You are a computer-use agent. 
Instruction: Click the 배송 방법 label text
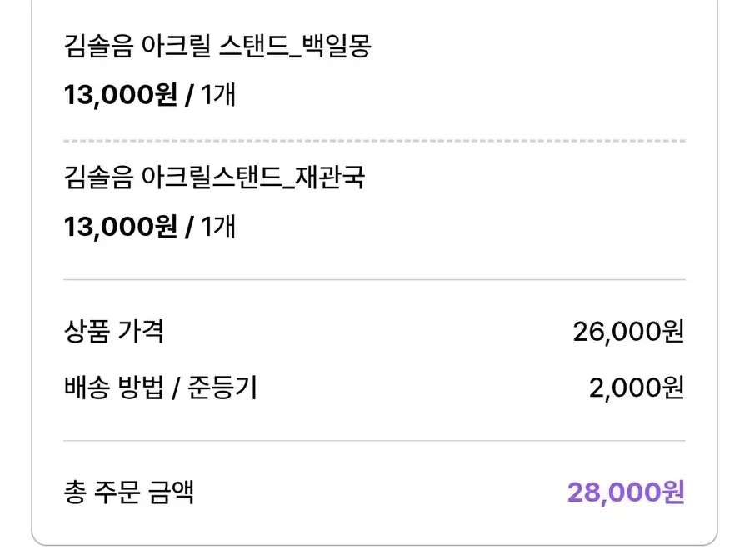(113, 387)
